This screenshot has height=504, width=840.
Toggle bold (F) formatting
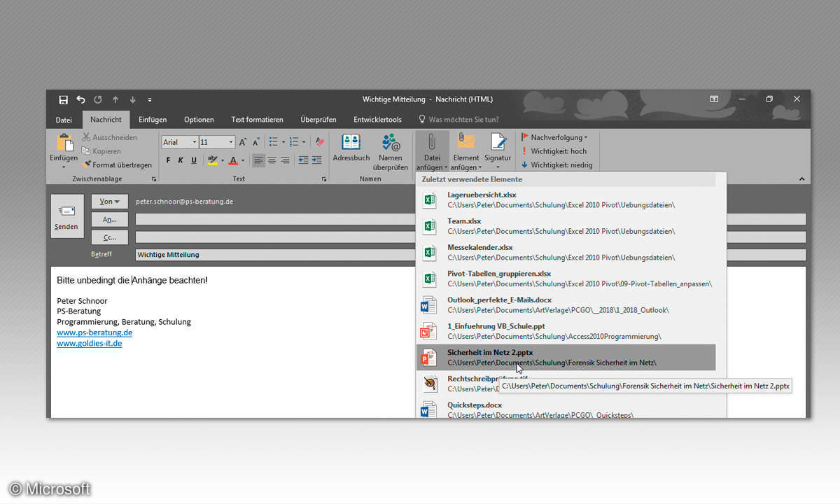pos(168,160)
